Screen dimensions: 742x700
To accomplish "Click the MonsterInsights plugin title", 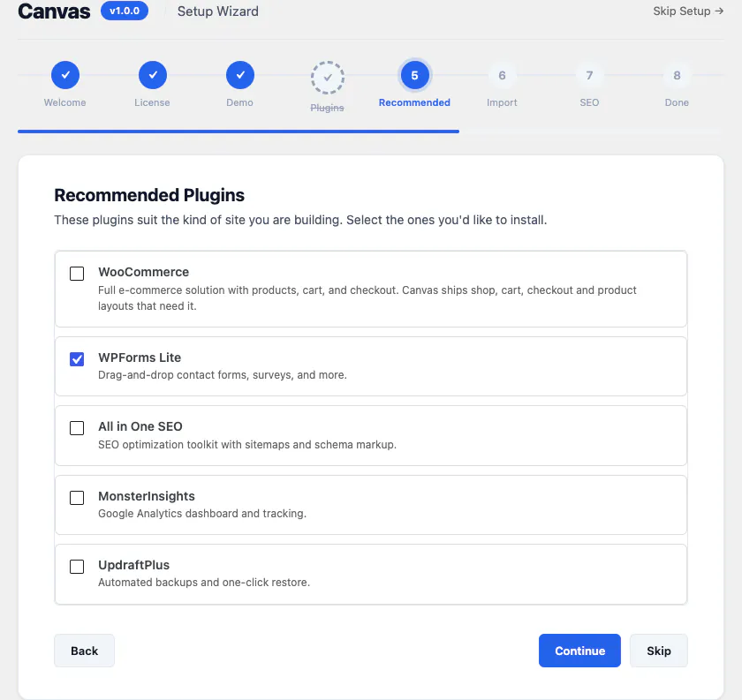I will pyautogui.click(x=147, y=496).
